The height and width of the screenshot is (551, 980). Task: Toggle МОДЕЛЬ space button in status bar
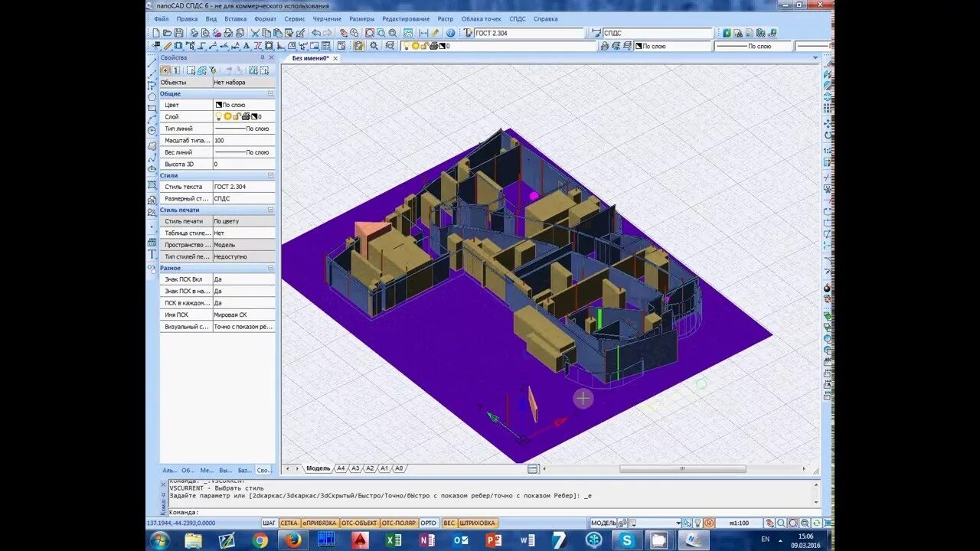pos(603,523)
